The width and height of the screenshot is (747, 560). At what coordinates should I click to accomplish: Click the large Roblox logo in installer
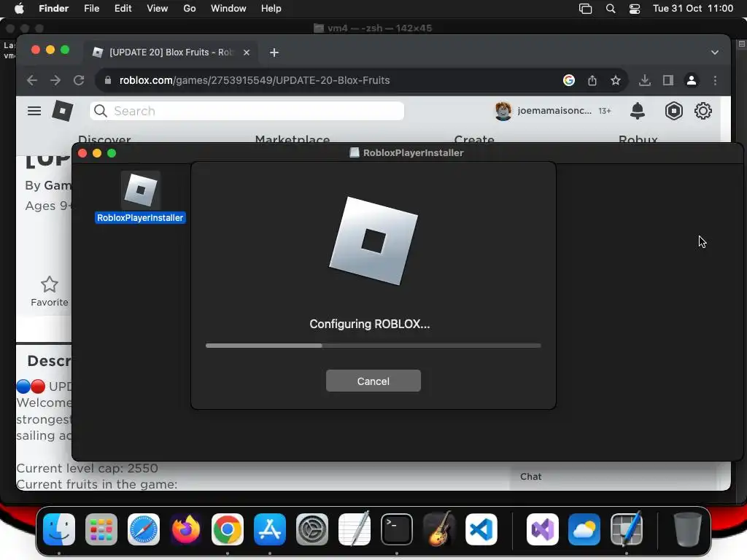click(x=373, y=241)
